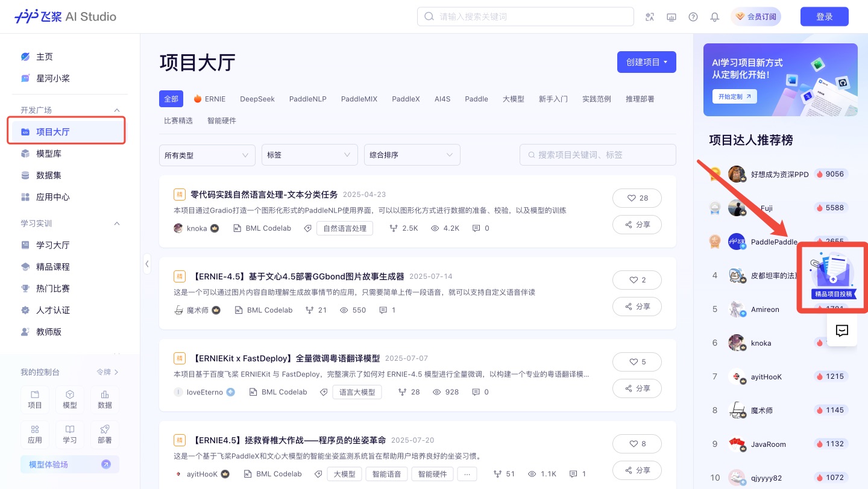Viewport: 868px width, 489px height.
Task: Like the GGbond图片故事生成器 project
Action: click(637, 280)
